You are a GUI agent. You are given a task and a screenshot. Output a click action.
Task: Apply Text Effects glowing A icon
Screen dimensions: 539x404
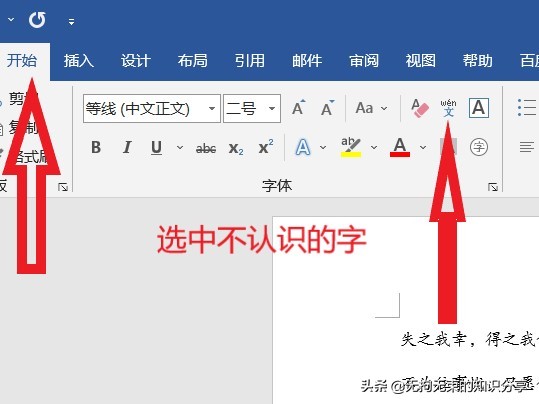[x=303, y=147]
